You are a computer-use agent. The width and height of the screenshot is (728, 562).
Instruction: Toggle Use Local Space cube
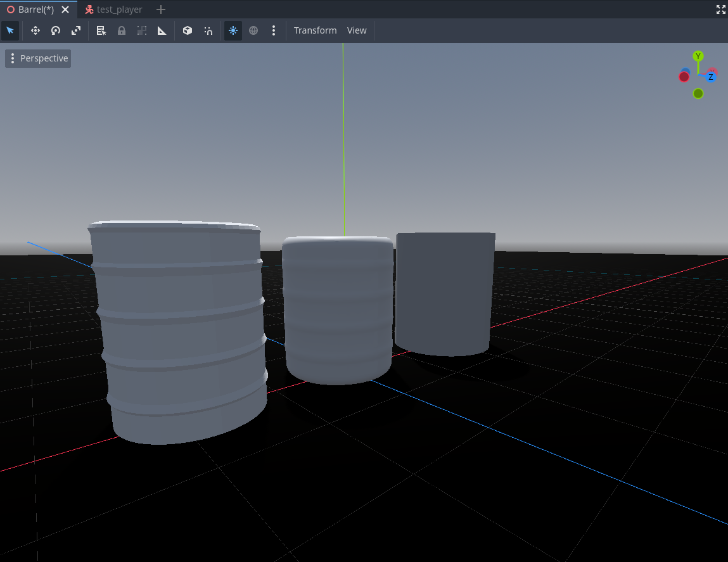tap(188, 30)
